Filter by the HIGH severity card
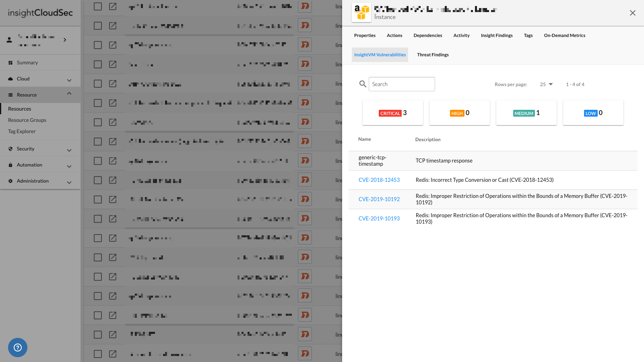The width and height of the screenshot is (644, 362). pyautogui.click(x=460, y=113)
